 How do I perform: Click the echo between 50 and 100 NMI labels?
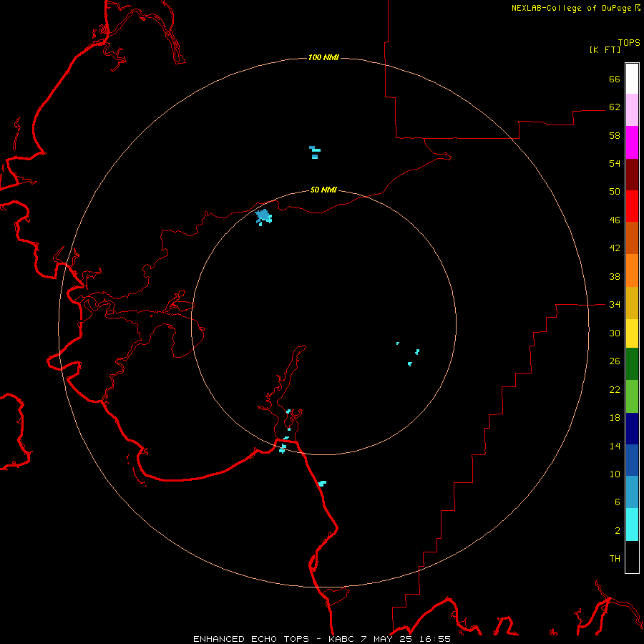coord(315,152)
